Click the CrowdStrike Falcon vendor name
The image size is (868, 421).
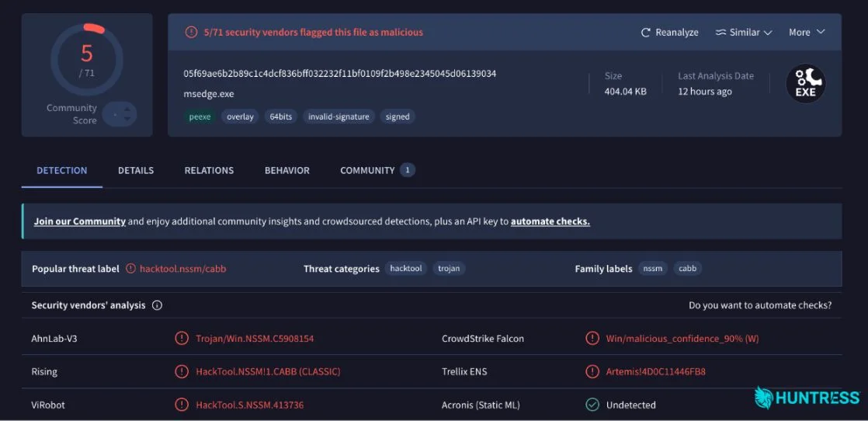[x=483, y=339]
